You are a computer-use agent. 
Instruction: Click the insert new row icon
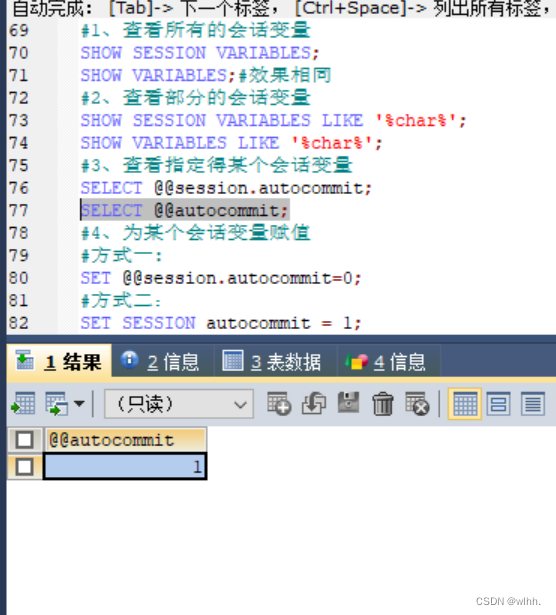pyautogui.click(x=279, y=403)
